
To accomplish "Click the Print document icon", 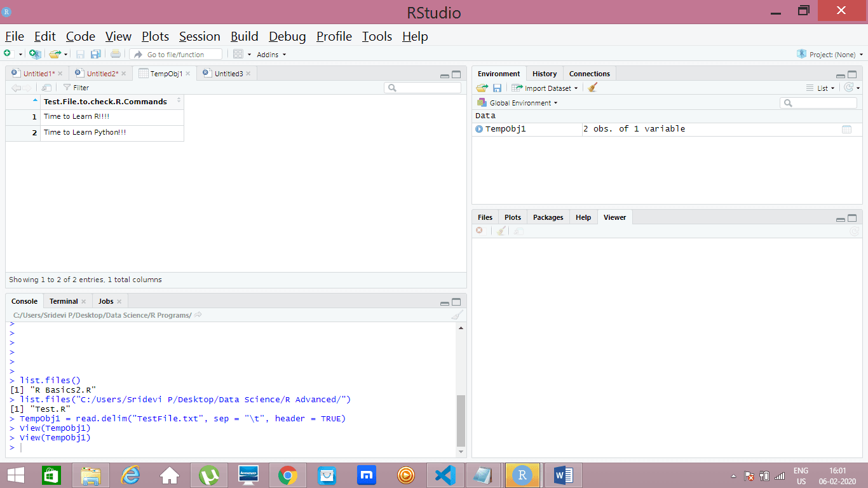I will pyautogui.click(x=115, y=54).
